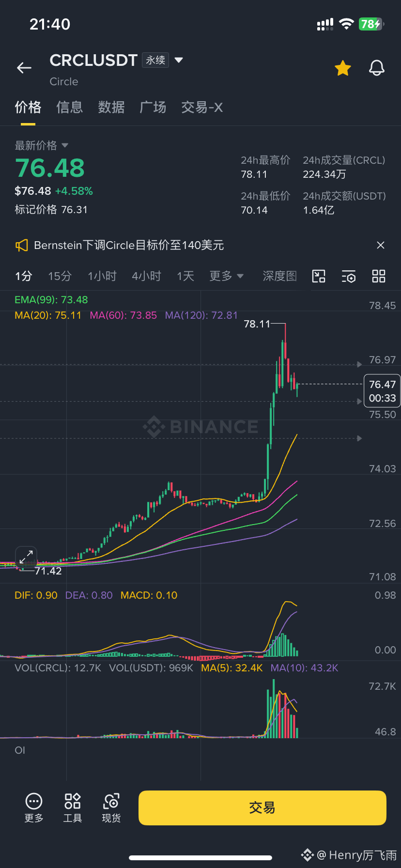
Task: Tap the 标记价格 76.31 text
Action: 51,210
